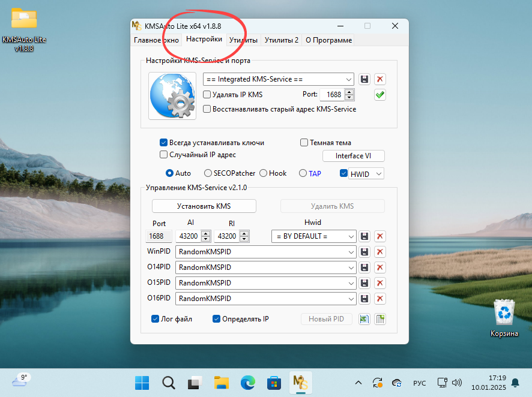Screen dimensions: 532x397
Task: Enable the Случайный IP адрес checkbox
Action: pyautogui.click(x=163, y=154)
